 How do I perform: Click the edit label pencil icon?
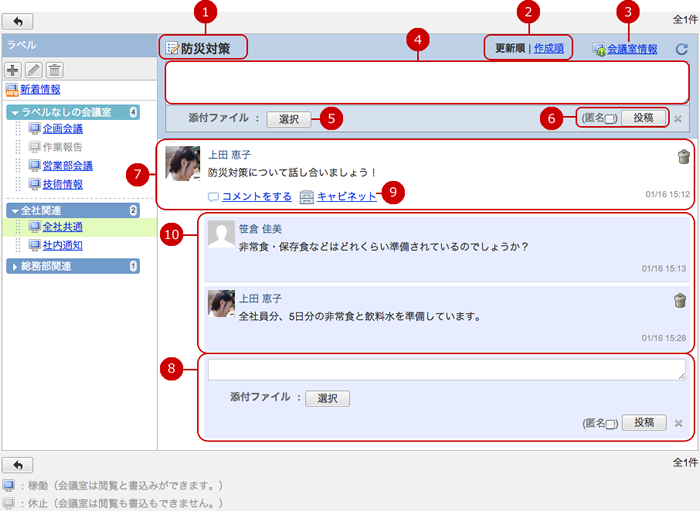click(34, 70)
